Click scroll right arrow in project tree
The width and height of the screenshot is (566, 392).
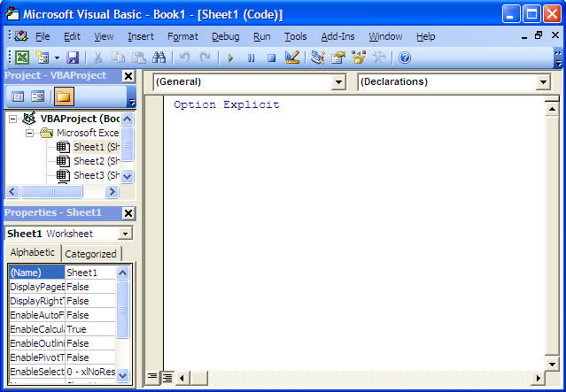pyautogui.click(x=112, y=192)
